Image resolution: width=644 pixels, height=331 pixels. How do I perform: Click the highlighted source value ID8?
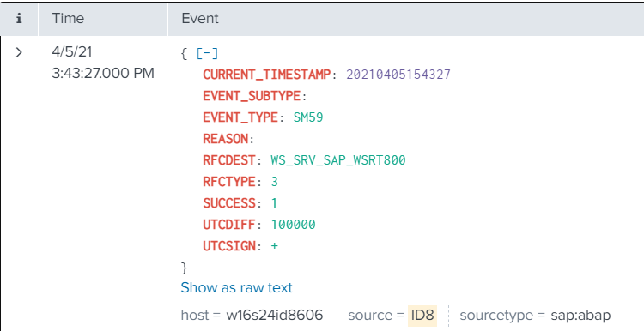[422, 315]
